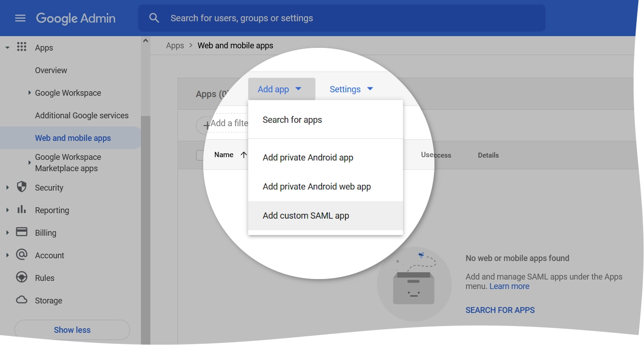The width and height of the screenshot is (644, 345).
Task: Open Overview in the sidebar
Action: pyautogui.click(x=51, y=70)
